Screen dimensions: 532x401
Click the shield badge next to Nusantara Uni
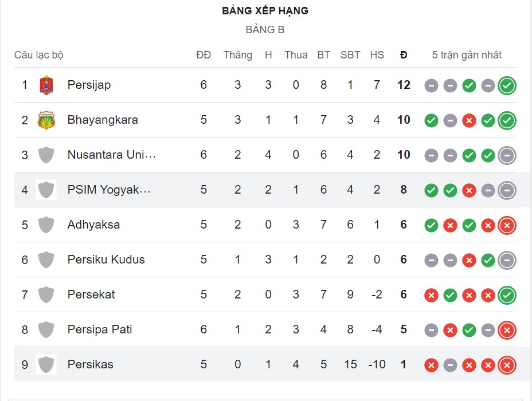[45, 155]
